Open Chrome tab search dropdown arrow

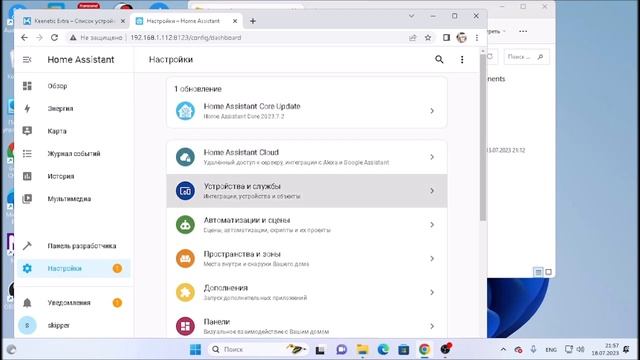[411, 16]
